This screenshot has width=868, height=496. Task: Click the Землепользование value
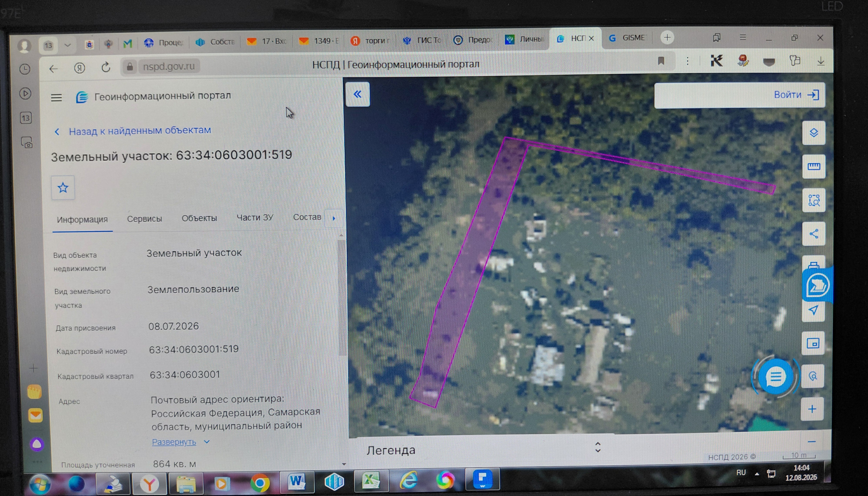tap(193, 289)
